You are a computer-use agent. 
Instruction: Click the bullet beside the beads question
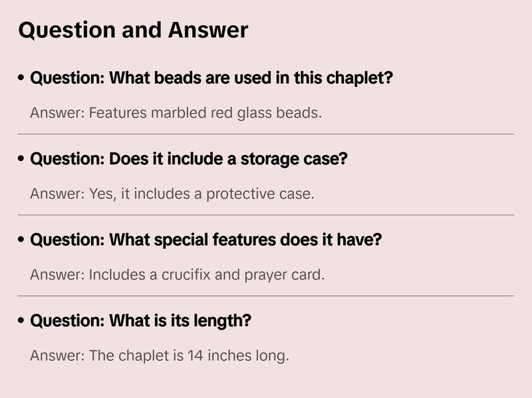(22, 79)
